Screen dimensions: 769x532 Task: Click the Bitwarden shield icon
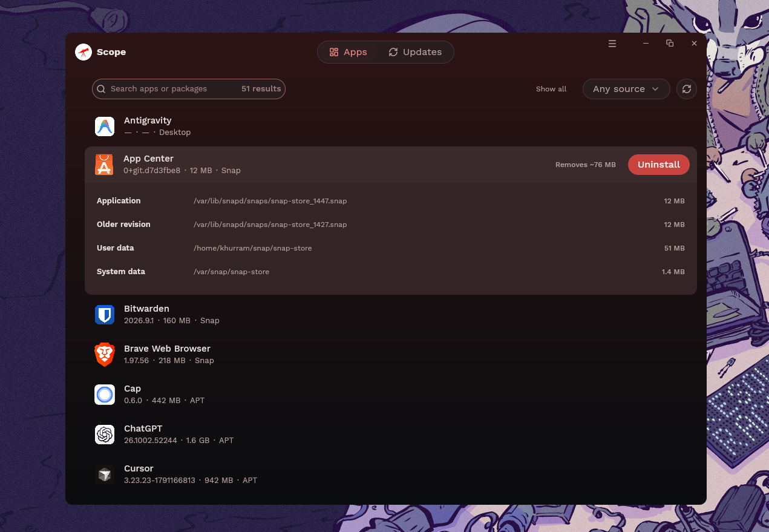point(105,315)
